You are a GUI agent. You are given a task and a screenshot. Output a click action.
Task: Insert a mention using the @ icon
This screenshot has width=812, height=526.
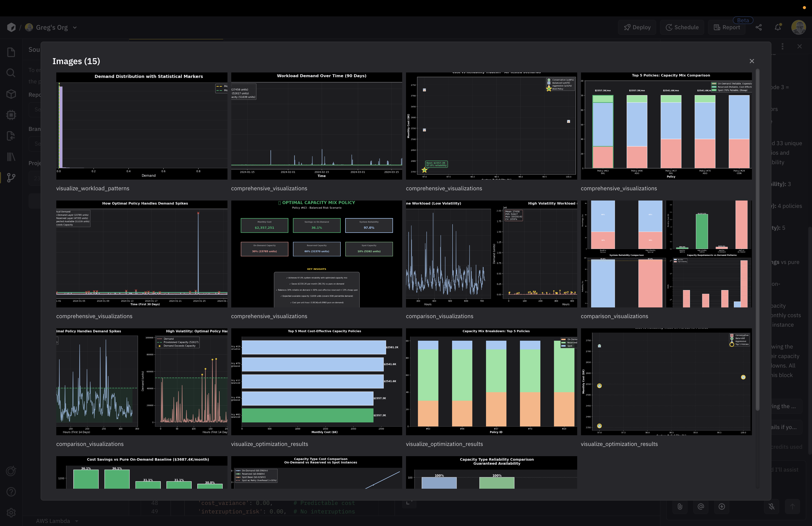tap(701, 507)
